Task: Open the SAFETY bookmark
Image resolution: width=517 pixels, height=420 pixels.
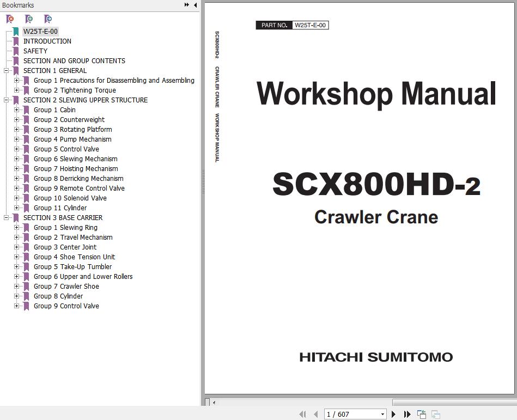Action: click(x=35, y=51)
